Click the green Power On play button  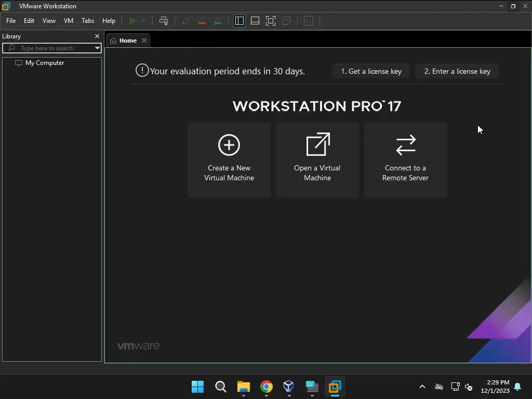[132, 21]
